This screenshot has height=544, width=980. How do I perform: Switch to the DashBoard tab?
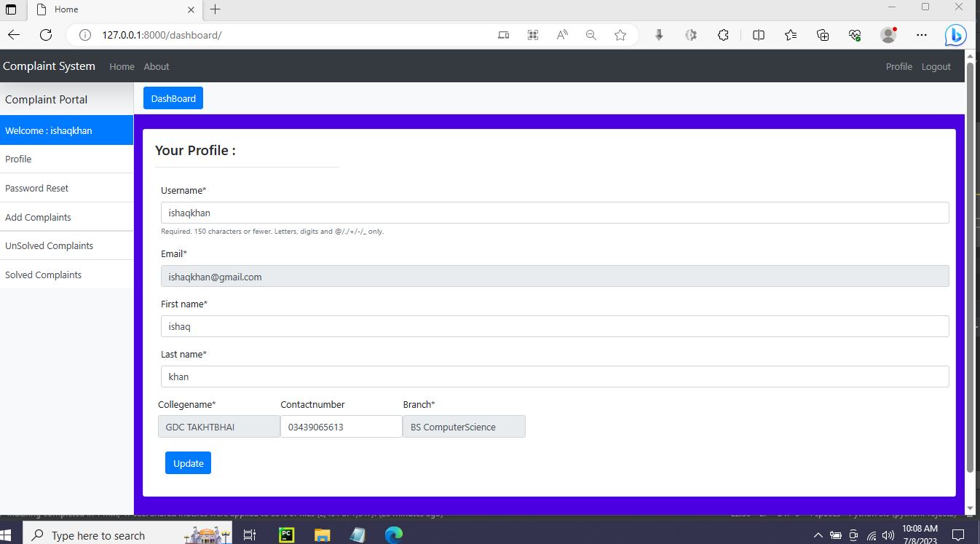173,97
